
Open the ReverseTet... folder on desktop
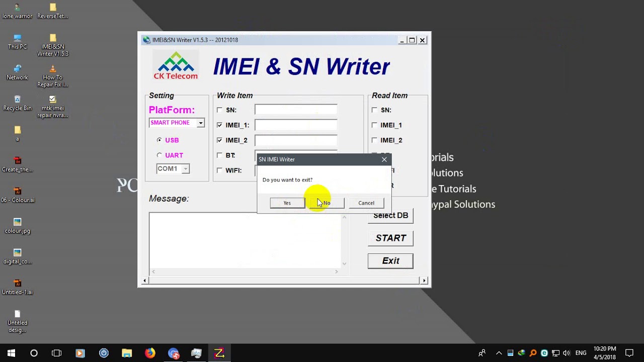coord(52,11)
